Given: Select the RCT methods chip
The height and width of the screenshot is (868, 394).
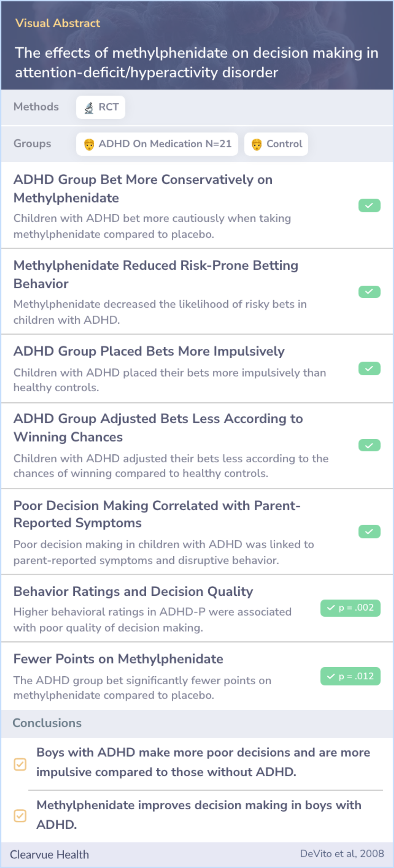Looking at the screenshot, I should (101, 107).
